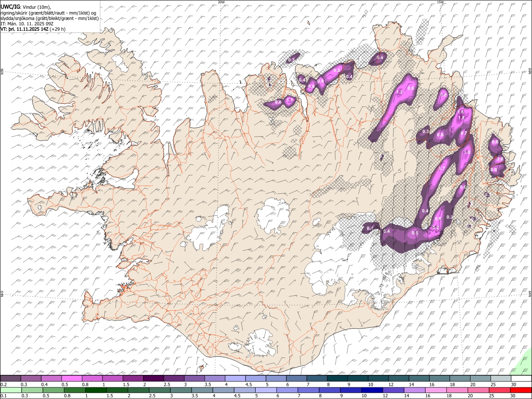The width and height of the screenshot is (532, 399).
Task: Pick the snow scale swatch starting at 4
Action: click(x=235, y=378)
